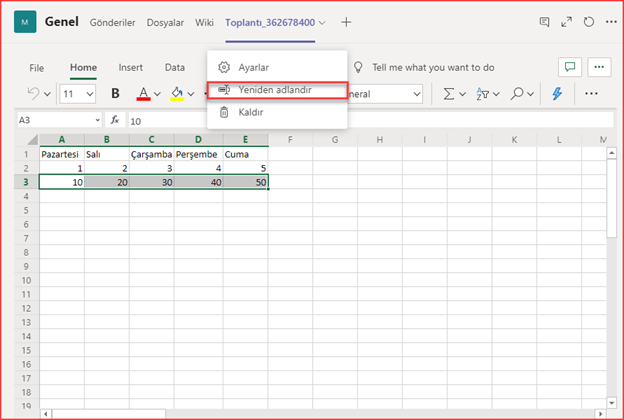
Task: Expand font color dropdown arrow
Action: coord(158,94)
